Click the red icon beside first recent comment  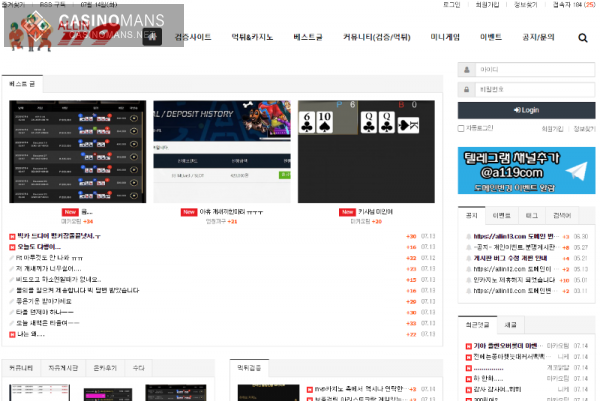pos(468,346)
